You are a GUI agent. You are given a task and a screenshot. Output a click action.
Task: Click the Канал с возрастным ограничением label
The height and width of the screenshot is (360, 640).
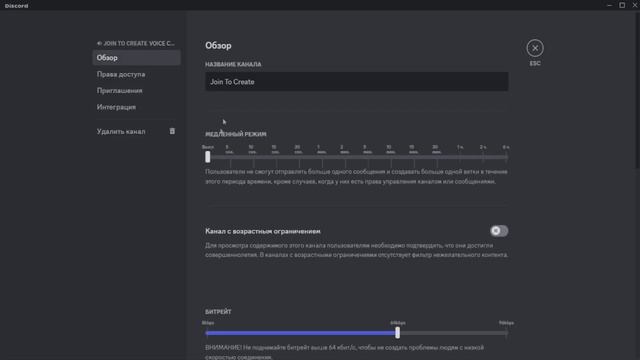click(262, 231)
